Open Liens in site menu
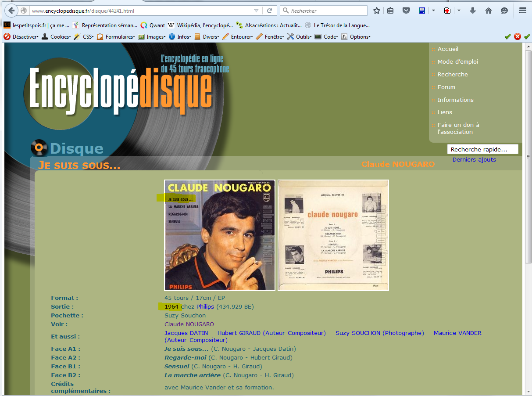This screenshot has height=396, width=532. 445,112
